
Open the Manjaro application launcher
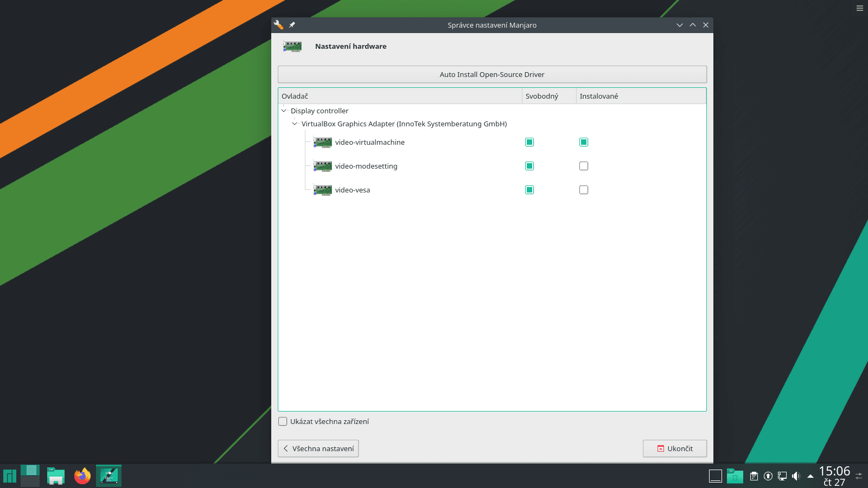[10, 476]
